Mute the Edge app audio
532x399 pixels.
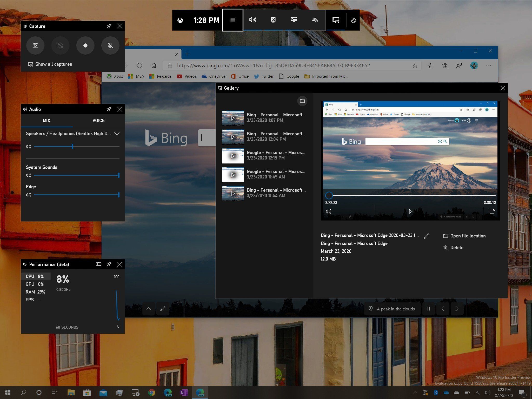click(29, 195)
